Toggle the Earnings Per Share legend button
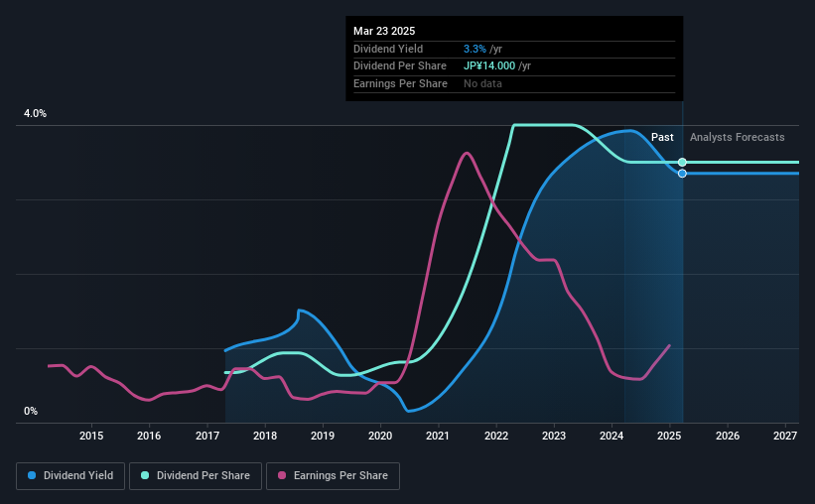The image size is (815, 504). tap(333, 476)
